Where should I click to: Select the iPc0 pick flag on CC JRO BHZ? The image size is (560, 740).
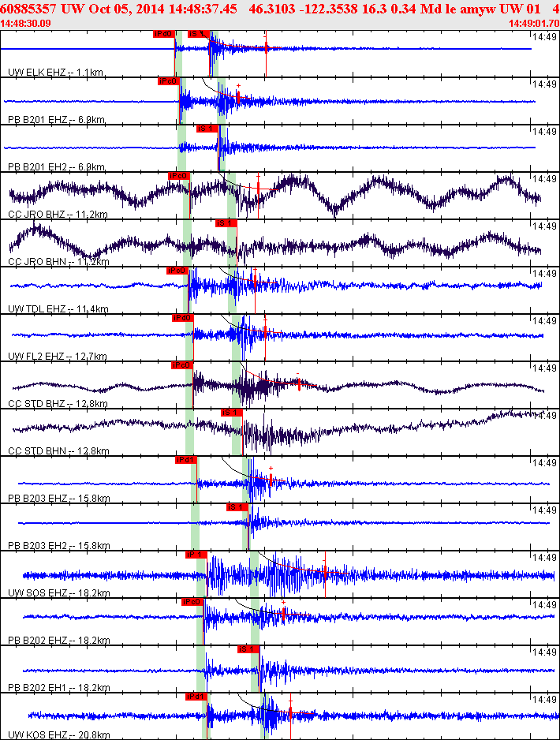(x=179, y=176)
